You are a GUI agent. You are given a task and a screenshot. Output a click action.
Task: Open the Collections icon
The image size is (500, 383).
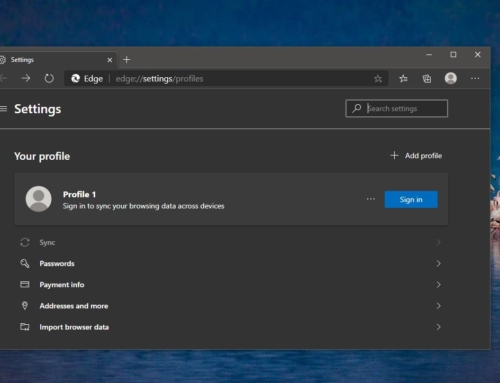click(x=427, y=79)
